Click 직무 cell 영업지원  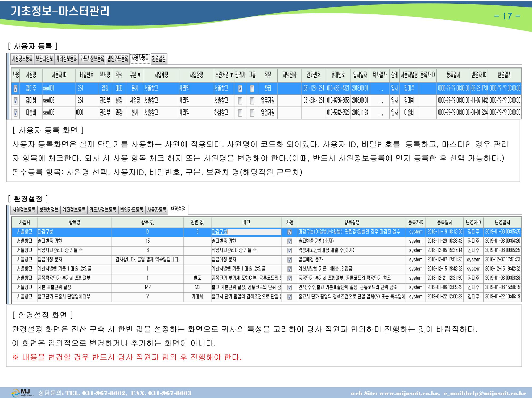click(x=268, y=113)
